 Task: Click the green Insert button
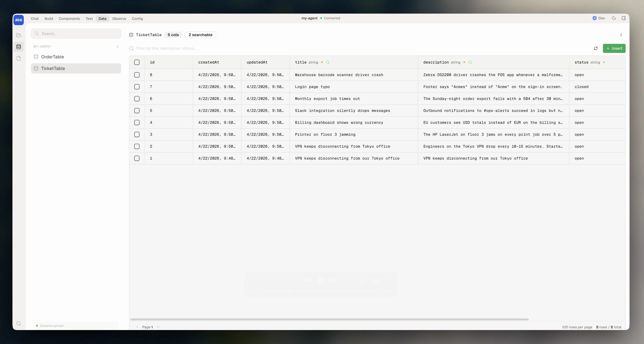pyautogui.click(x=614, y=48)
